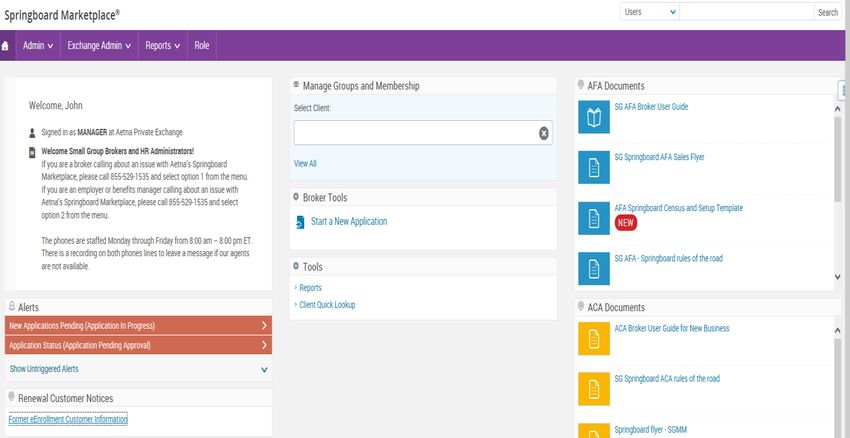Open ACA Broker User Guide for New Business link
Image resolution: width=850 pixels, height=438 pixels.
point(672,328)
